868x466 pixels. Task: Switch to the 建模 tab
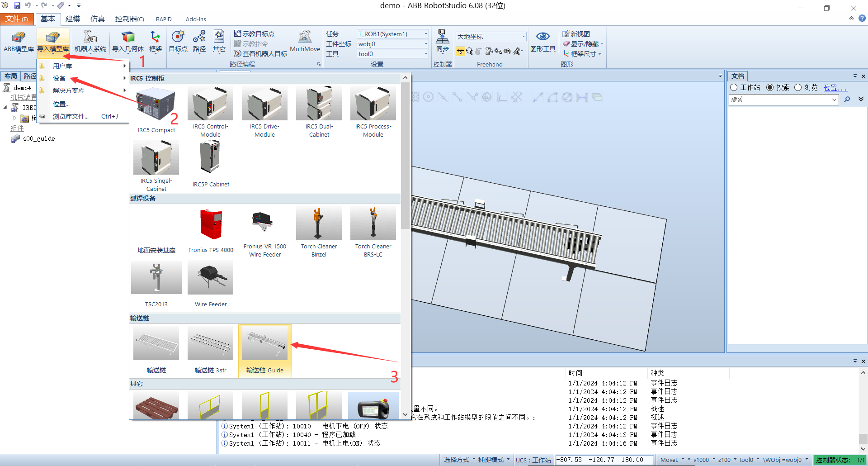72,19
